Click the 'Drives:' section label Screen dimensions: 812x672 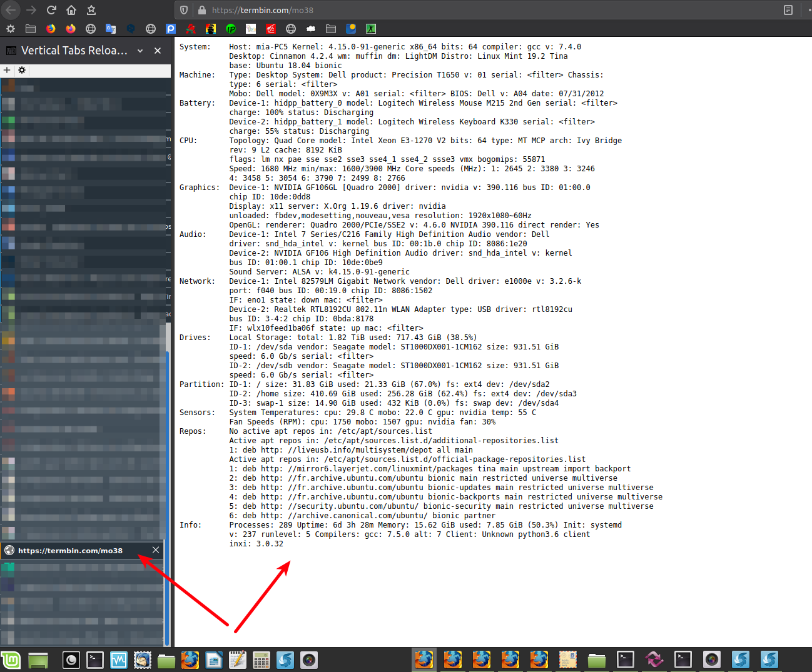click(195, 338)
